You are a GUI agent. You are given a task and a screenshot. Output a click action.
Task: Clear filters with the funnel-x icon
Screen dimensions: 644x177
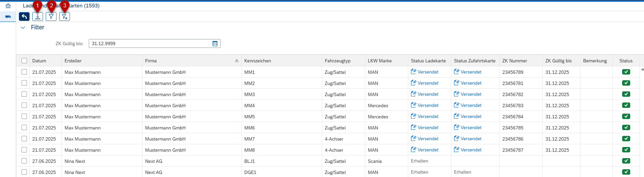point(65,17)
